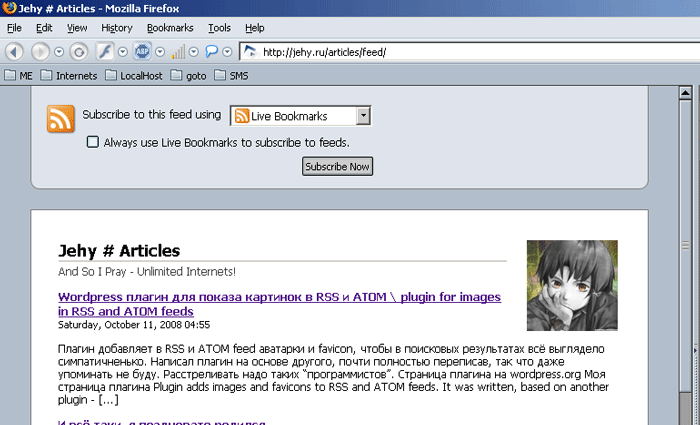Open the wrench tools toolbar icon
700x425 pixels.
tap(105, 52)
